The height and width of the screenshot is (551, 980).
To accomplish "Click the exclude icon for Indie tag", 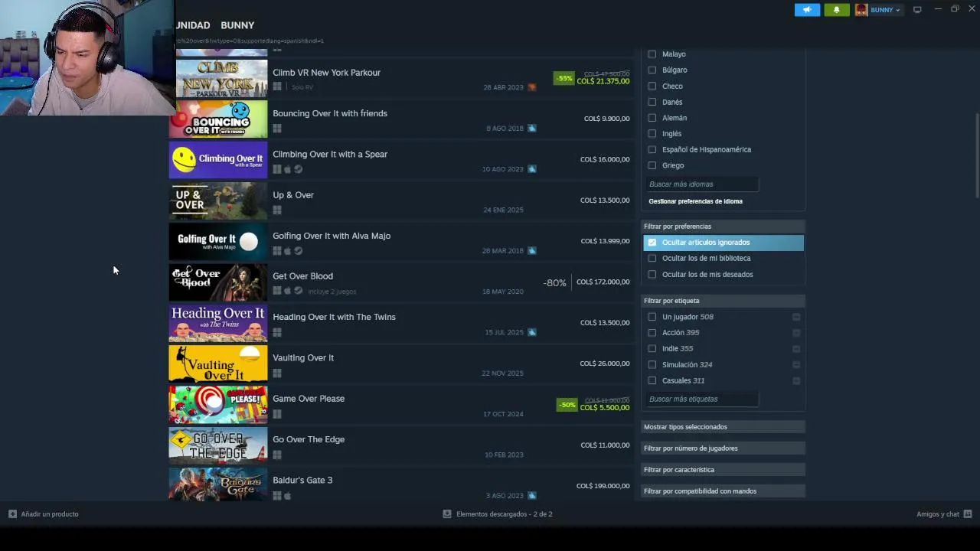I will (x=796, y=349).
